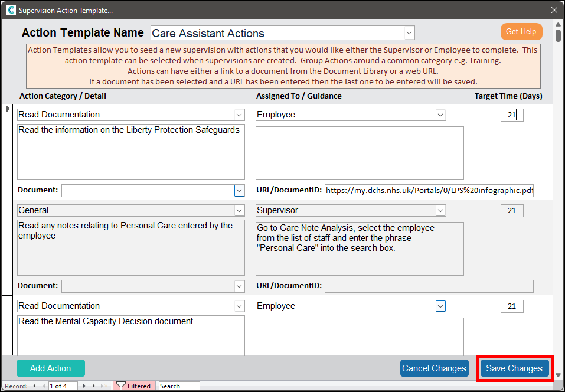565x392 pixels.
Task: Expand the first Document dropdown list
Action: tap(239, 190)
